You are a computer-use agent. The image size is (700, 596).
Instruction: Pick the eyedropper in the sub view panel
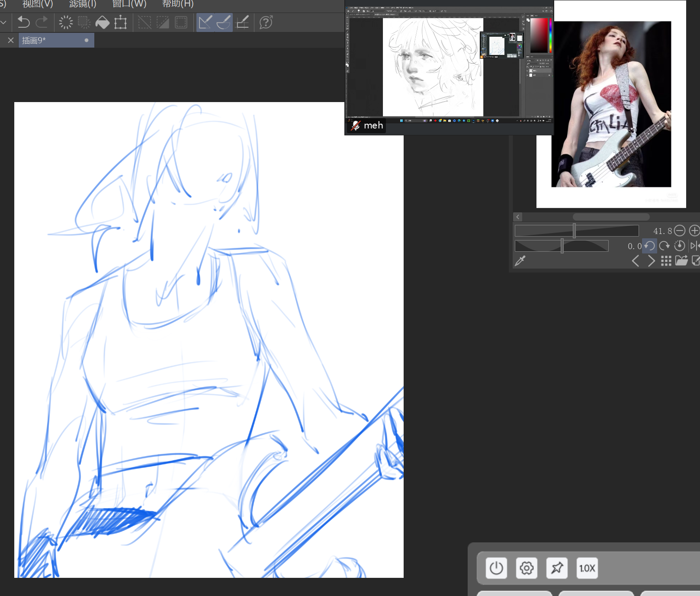[520, 260]
